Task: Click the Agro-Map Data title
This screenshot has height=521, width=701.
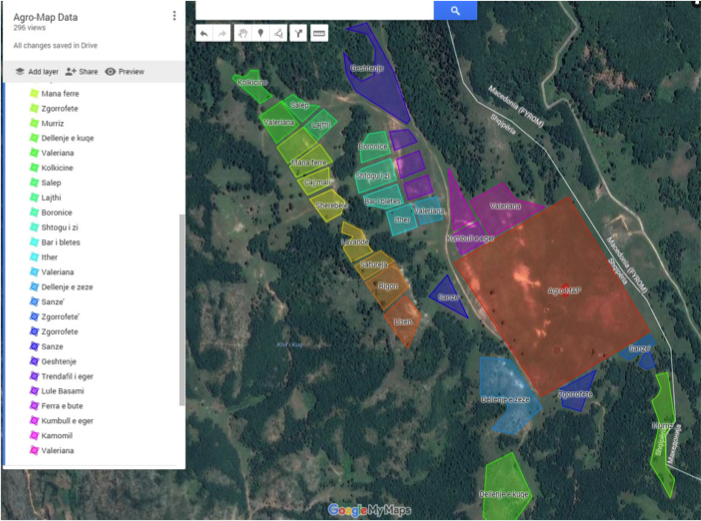Action: [x=46, y=17]
